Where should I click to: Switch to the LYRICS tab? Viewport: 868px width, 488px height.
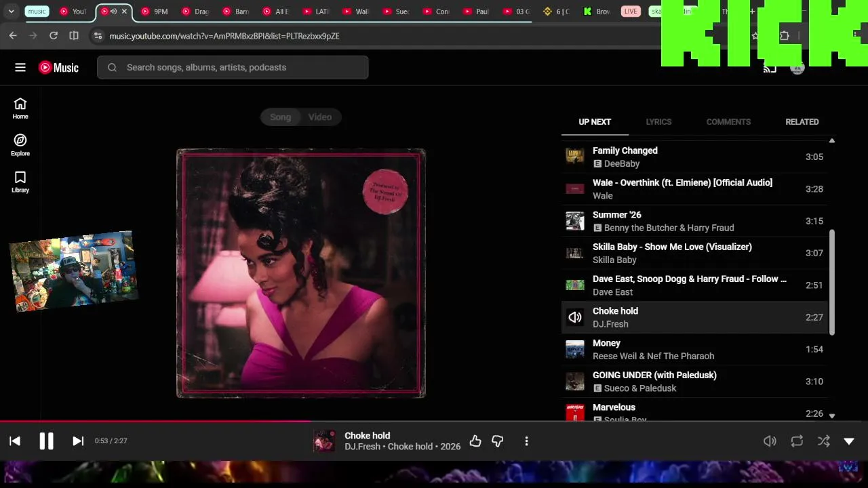(x=658, y=122)
